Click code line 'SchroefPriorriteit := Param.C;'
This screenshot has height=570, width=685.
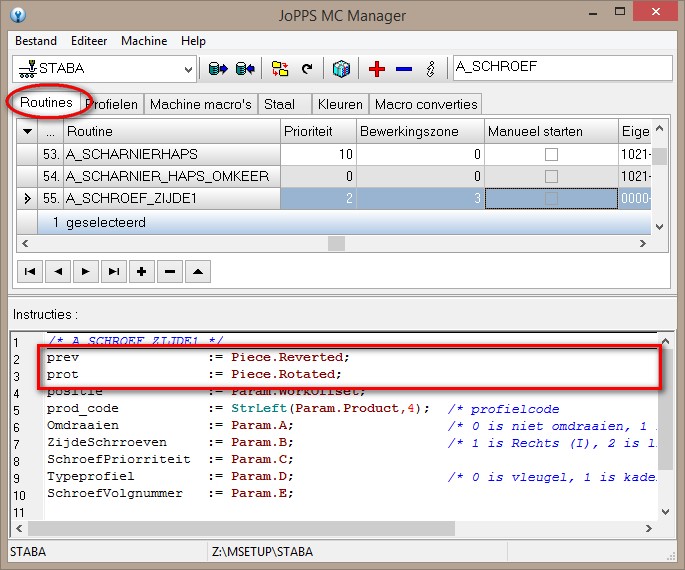pos(170,459)
